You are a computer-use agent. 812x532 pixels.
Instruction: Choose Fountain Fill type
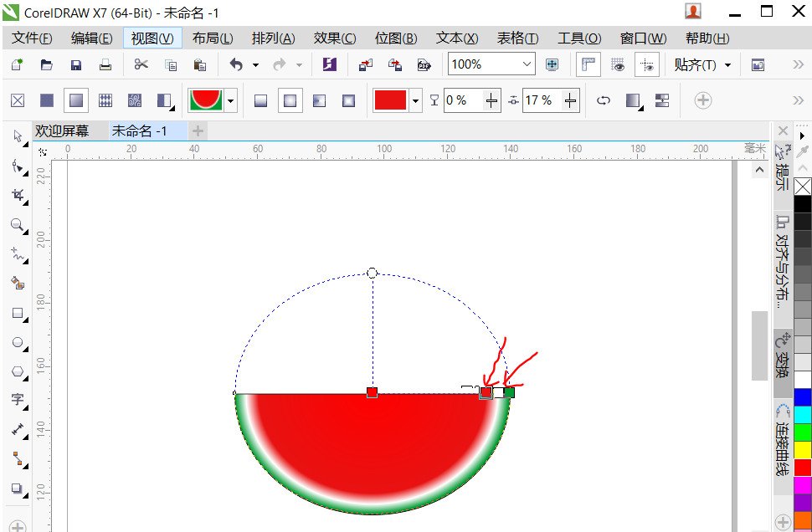point(76,100)
